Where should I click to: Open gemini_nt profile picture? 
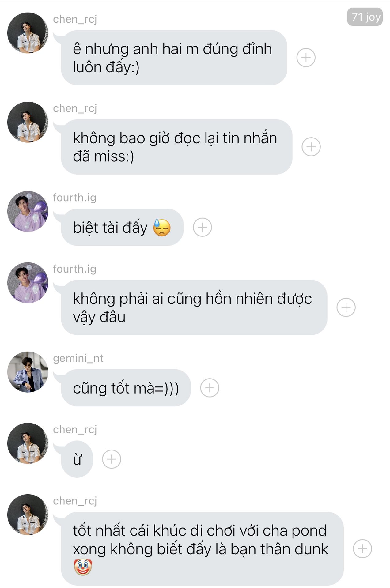pos(28,372)
